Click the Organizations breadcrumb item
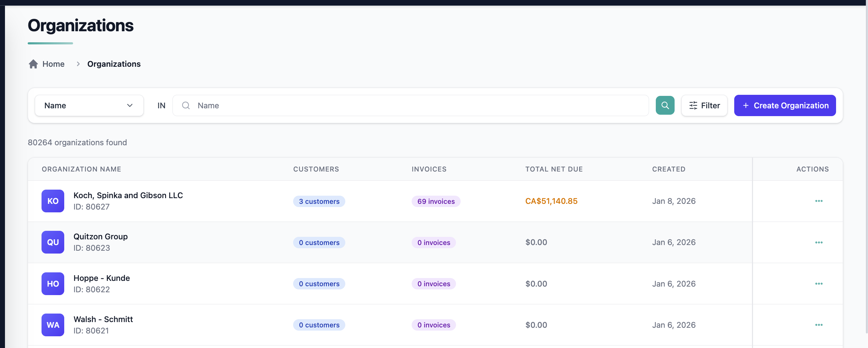 coord(114,64)
